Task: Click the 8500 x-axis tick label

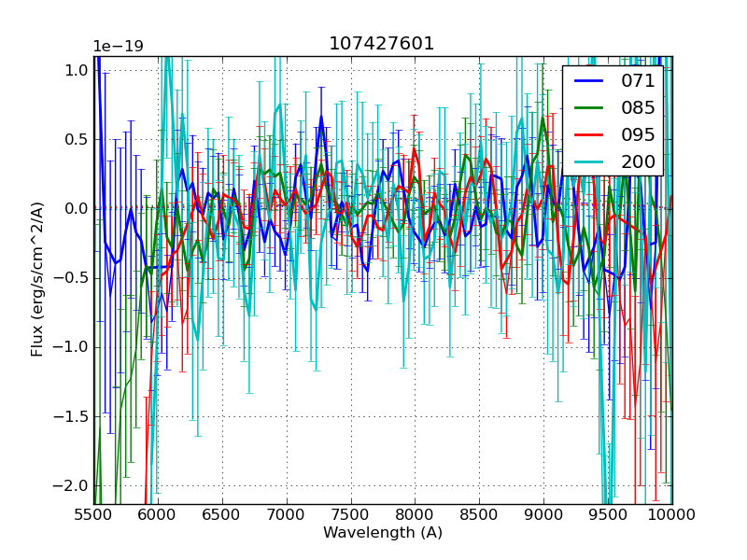Action: pos(480,514)
